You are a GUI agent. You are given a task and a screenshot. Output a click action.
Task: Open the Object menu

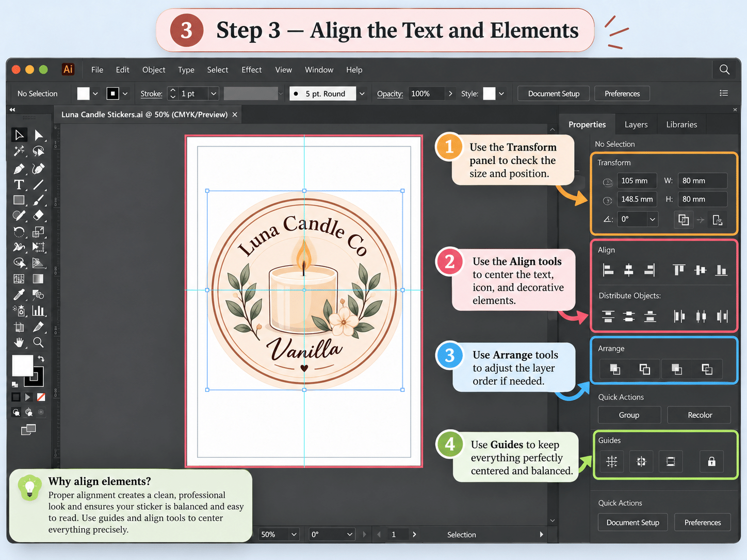point(154,70)
